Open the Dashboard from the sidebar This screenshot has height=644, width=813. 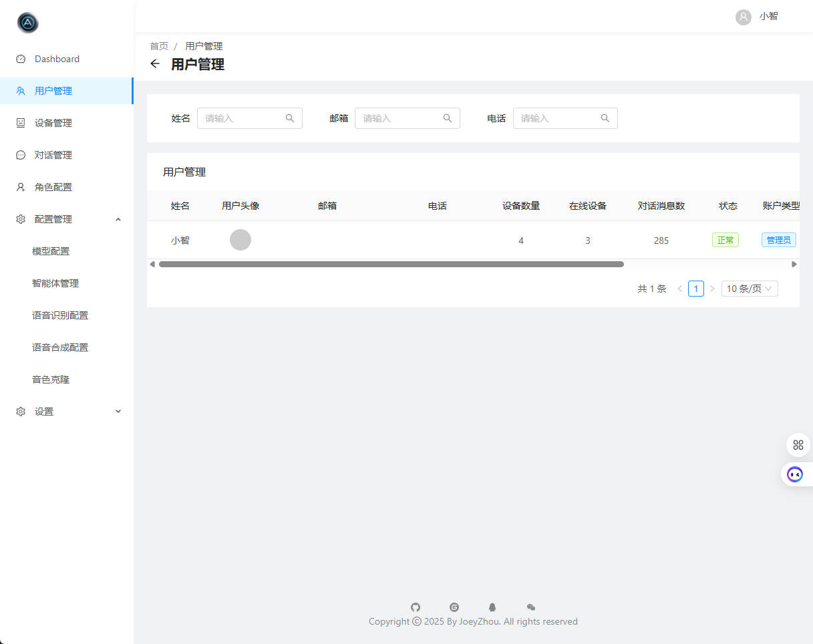click(x=57, y=59)
